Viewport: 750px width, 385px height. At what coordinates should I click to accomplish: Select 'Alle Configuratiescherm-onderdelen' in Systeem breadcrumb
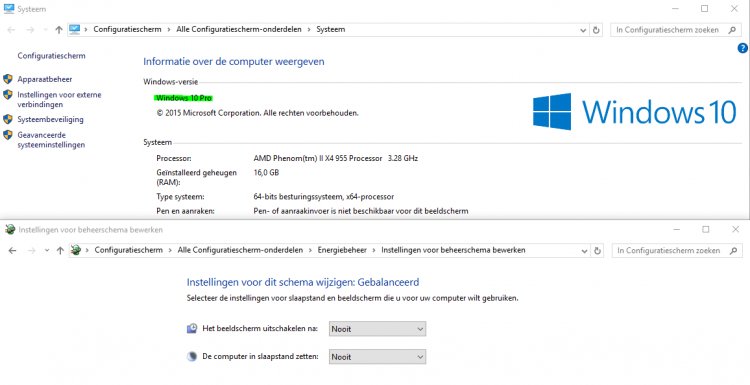click(239, 29)
